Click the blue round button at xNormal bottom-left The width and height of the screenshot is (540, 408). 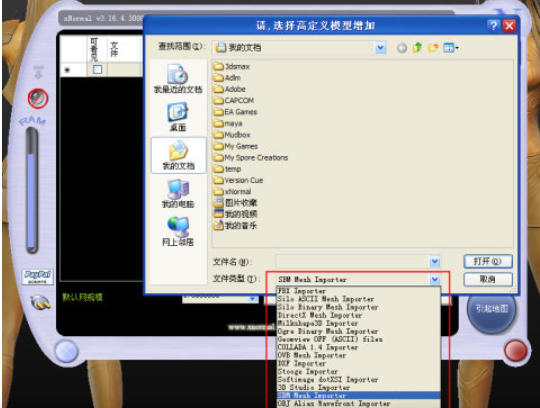coord(66,351)
